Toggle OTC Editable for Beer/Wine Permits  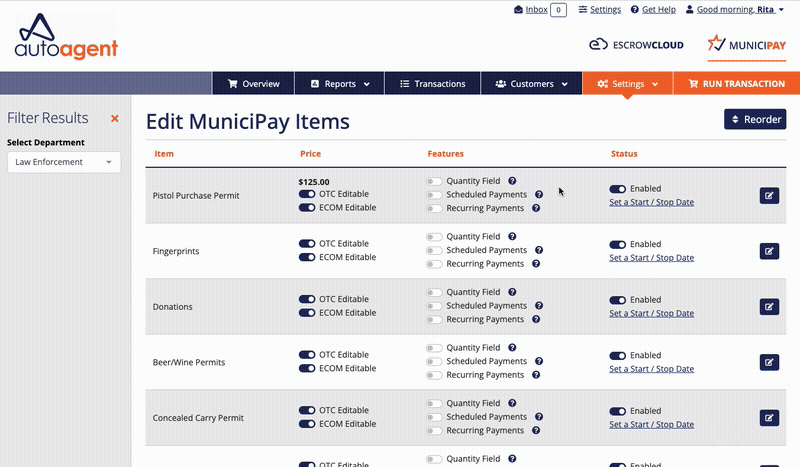pos(307,355)
